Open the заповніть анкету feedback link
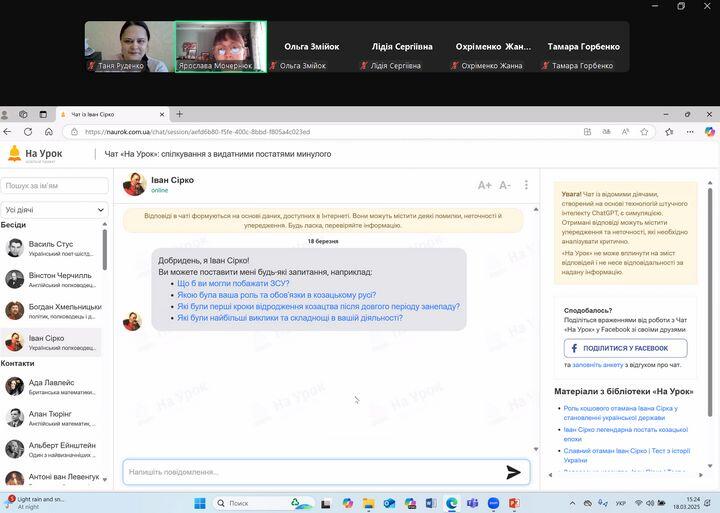Screen dimensions: 720x513 tap(597, 365)
